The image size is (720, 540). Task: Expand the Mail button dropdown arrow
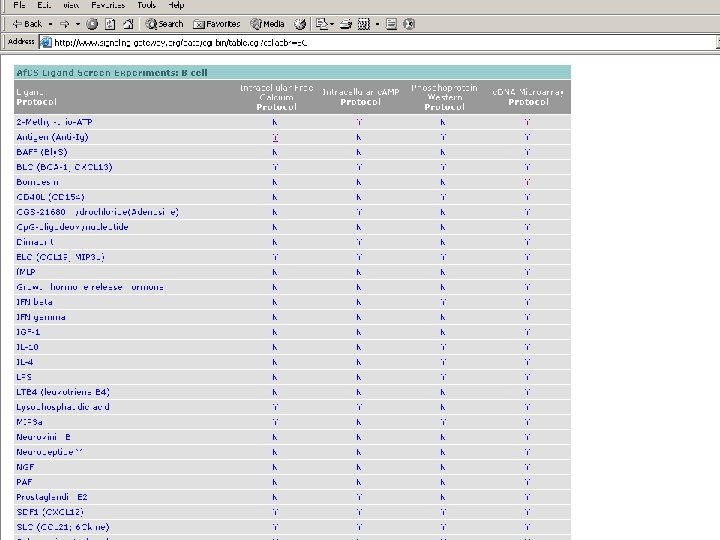pos(332,24)
